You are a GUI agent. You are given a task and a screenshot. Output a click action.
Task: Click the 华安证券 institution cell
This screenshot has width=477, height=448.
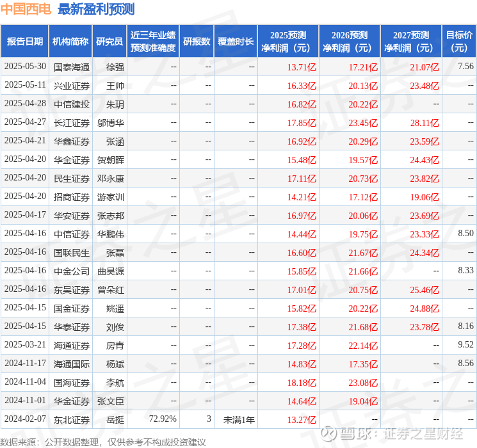[x=72, y=216]
